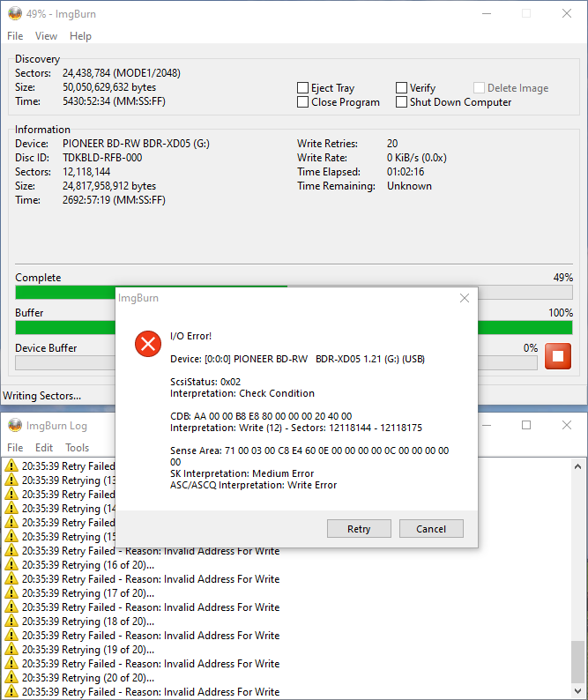This screenshot has height=700, width=588.
Task: Close the I/O Error dialog
Action: [x=465, y=298]
